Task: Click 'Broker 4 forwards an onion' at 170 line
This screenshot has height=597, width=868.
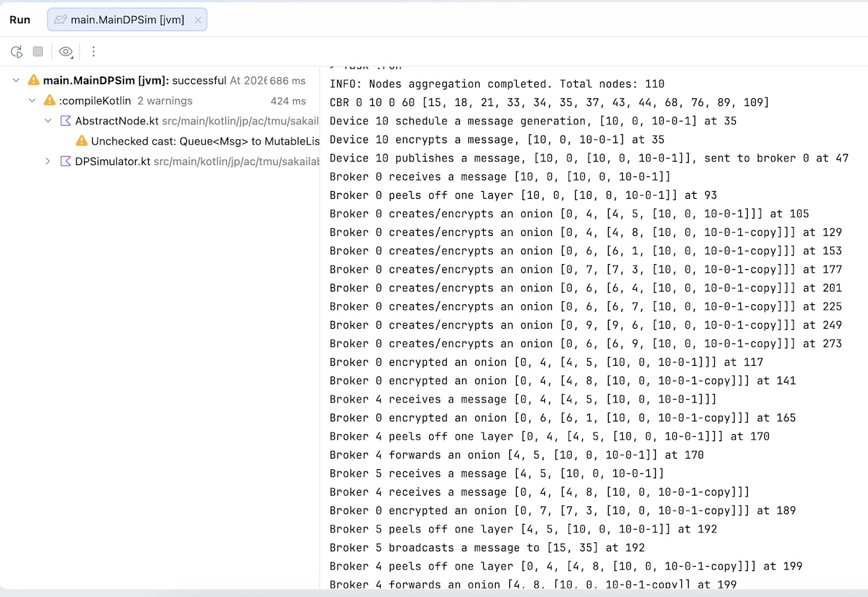Action: 517,455
